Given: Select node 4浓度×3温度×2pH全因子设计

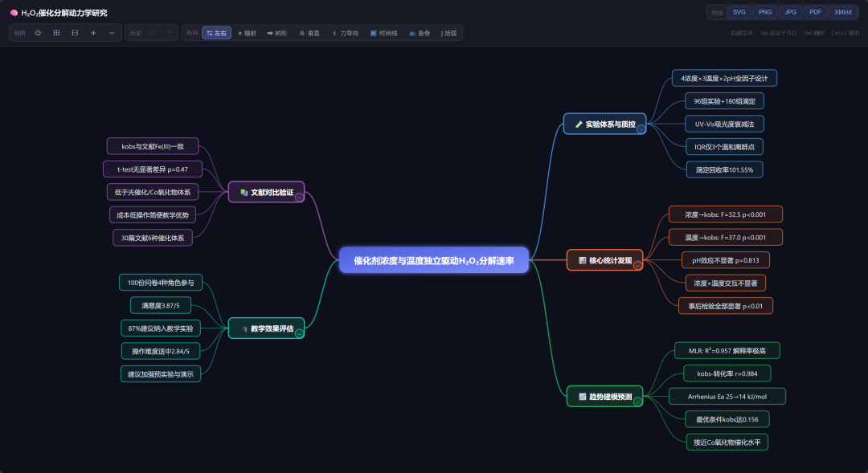Looking at the screenshot, I should coord(724,78).
